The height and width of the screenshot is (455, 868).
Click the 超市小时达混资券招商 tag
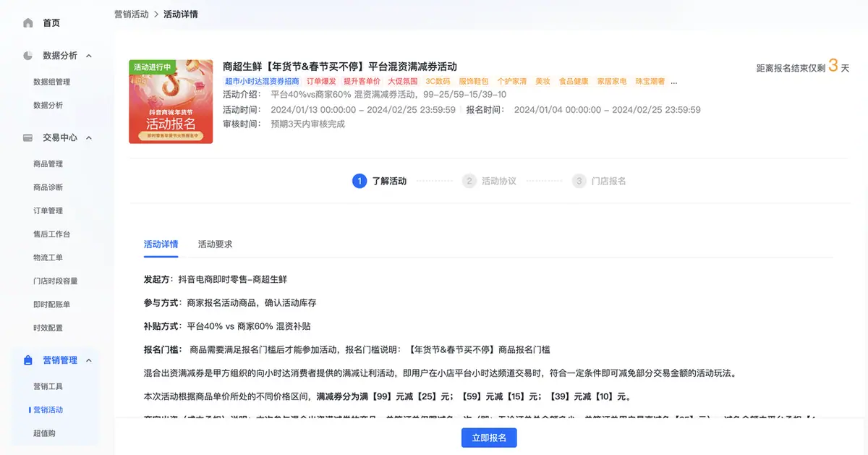click(262, 82)
